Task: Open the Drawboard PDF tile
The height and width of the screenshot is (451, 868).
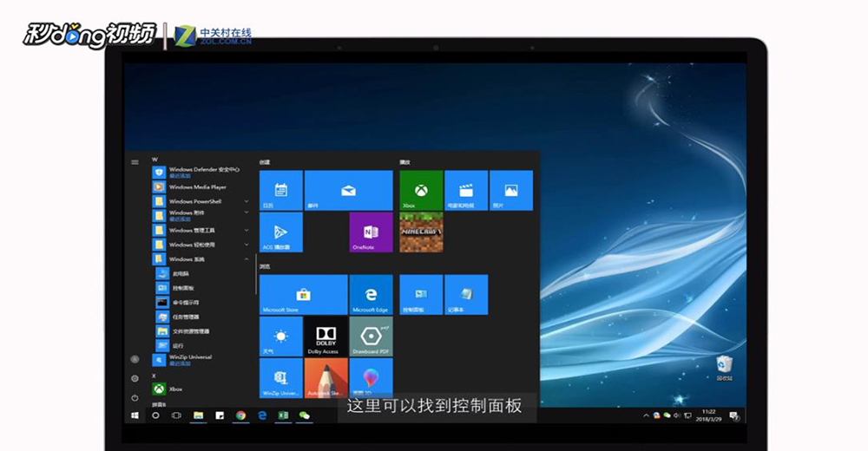Action: point(371,337)
